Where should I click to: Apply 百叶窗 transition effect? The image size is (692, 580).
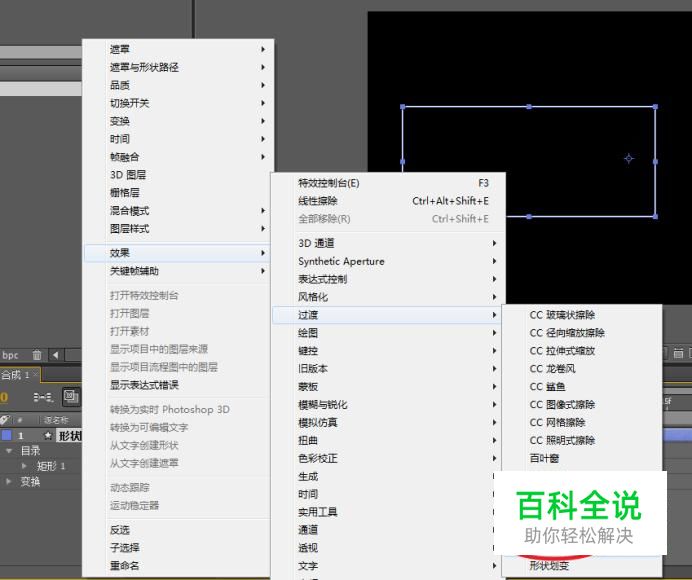click(582, 459)
